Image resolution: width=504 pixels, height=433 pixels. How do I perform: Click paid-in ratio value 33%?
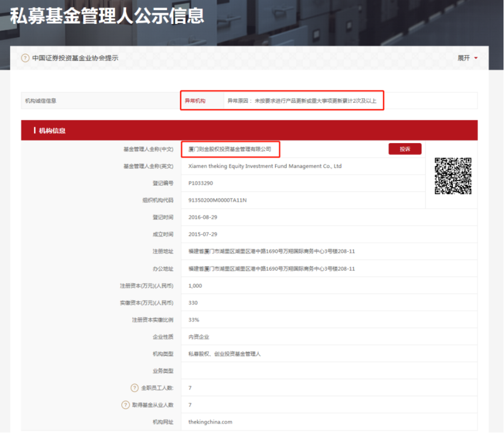194,320
